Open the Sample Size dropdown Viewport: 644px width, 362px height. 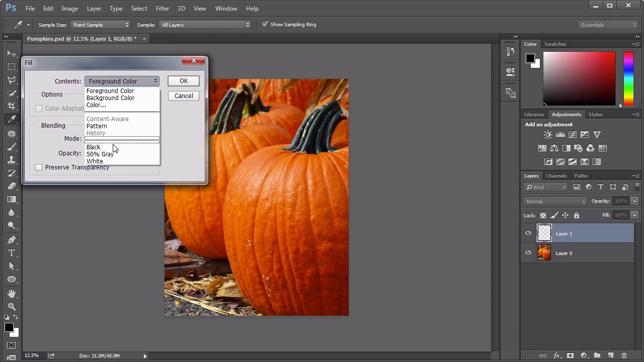click(x=100, y=25)
